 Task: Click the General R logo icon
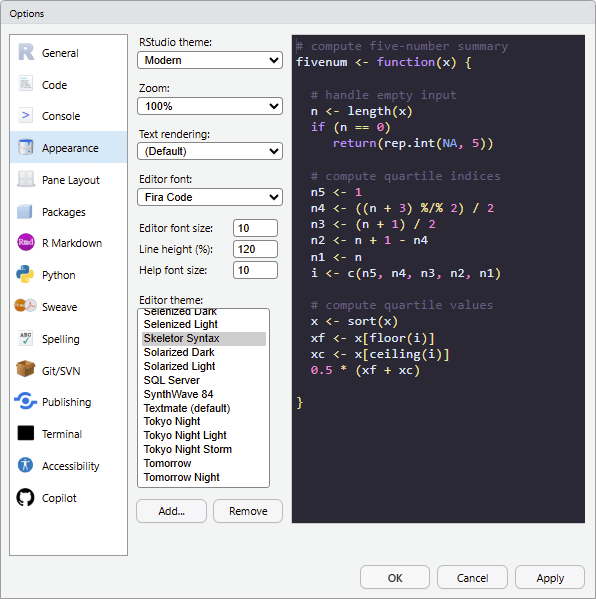pos(26,52)
